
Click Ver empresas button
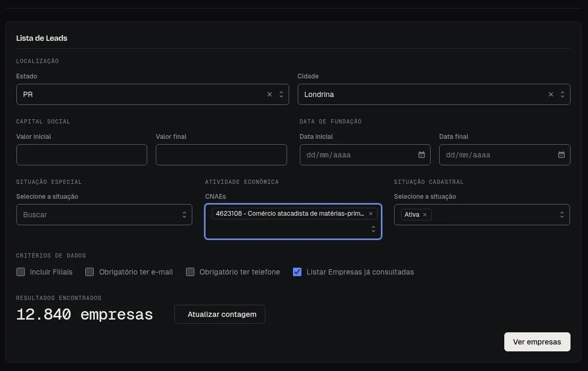coord(537,342)
